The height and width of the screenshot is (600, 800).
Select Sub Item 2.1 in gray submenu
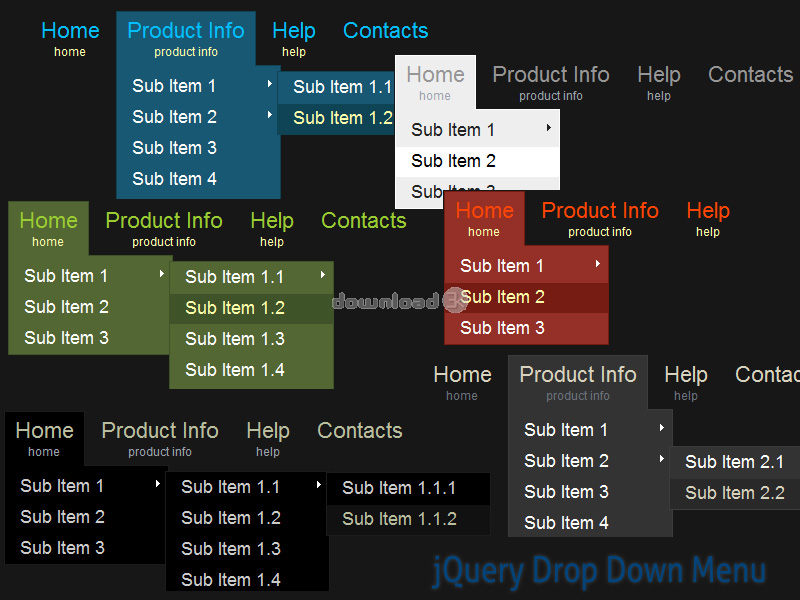(x=735, y=462)
